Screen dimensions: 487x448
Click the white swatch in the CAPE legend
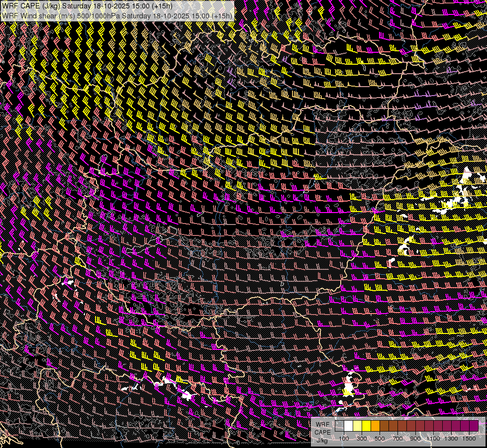point(348,426)
